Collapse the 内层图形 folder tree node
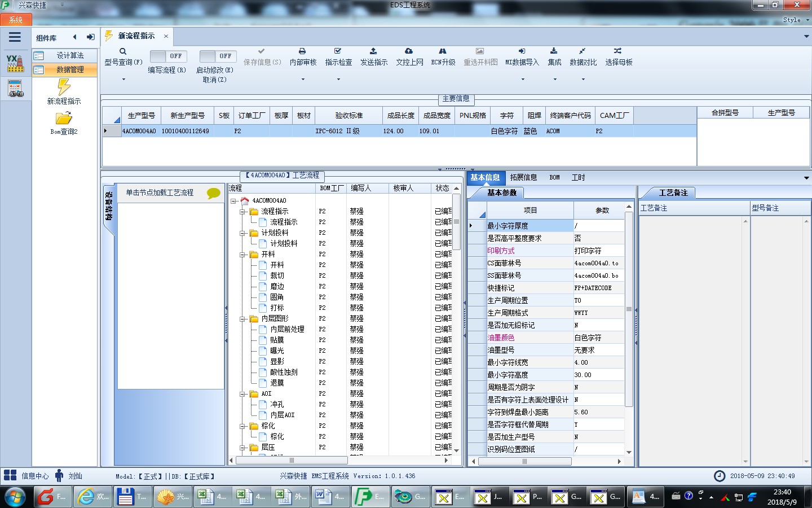 242,319
